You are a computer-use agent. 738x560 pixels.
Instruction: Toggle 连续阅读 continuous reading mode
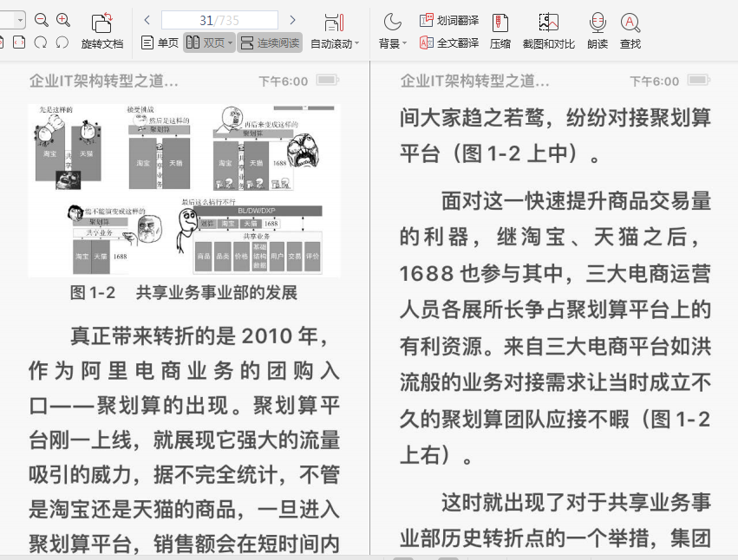(271, 42)
